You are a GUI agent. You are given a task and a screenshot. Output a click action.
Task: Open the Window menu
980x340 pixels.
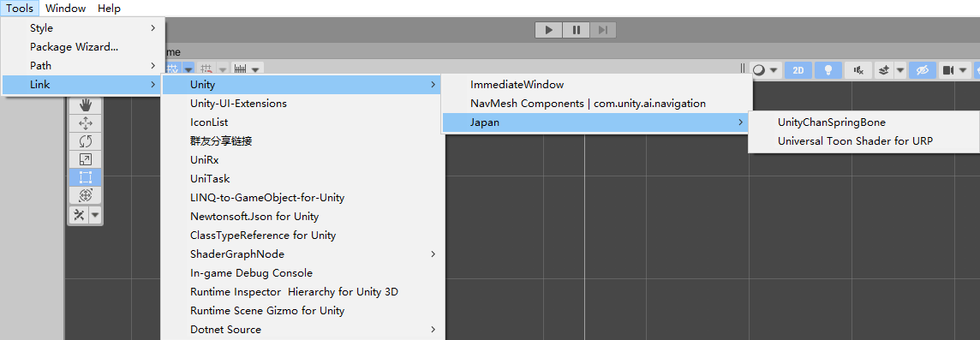pyautogui.click(x=66, y=8)
